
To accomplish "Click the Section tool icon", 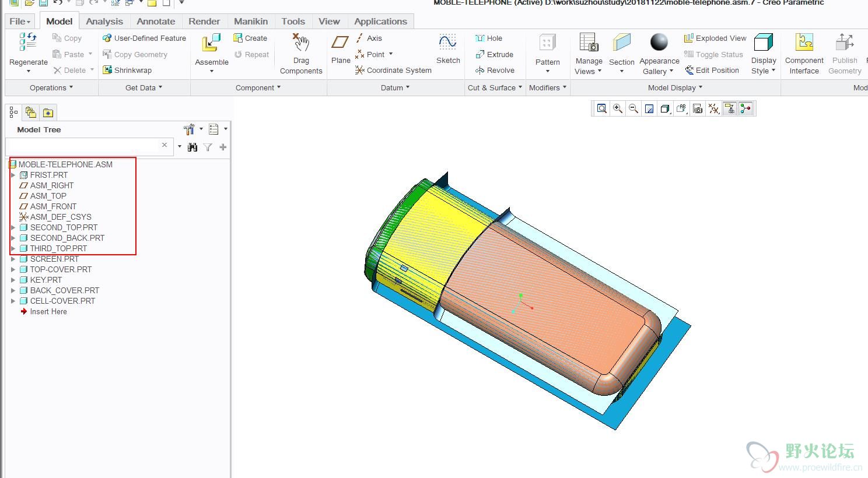I will pyautogui.click(x=621, y=43).
